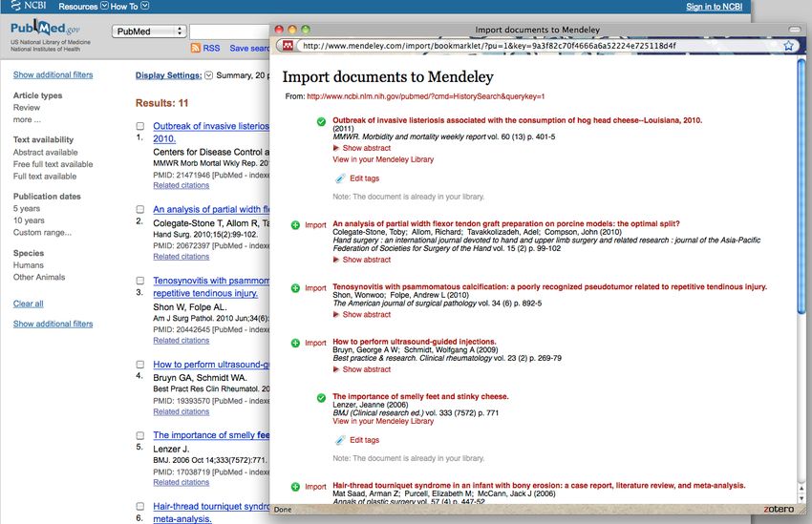
Task: Open more article types in PubMed filters
Action: click(x=27, y=119)
